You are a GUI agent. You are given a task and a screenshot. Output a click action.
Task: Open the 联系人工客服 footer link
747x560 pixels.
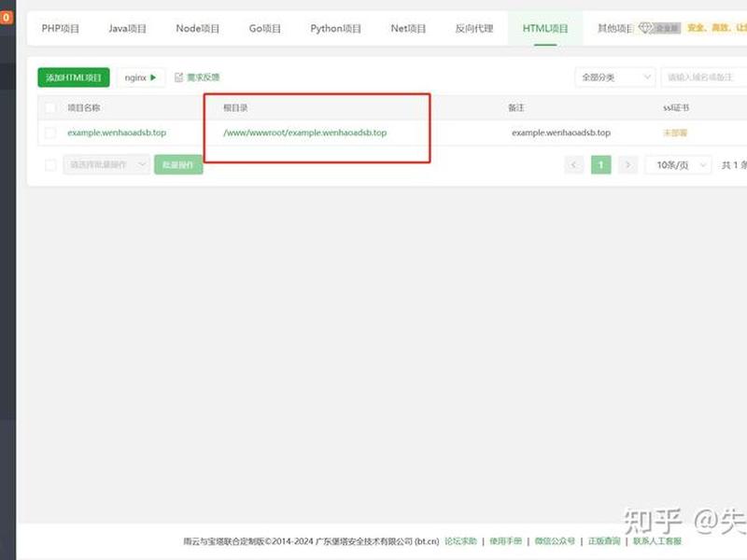pos(657,541)
